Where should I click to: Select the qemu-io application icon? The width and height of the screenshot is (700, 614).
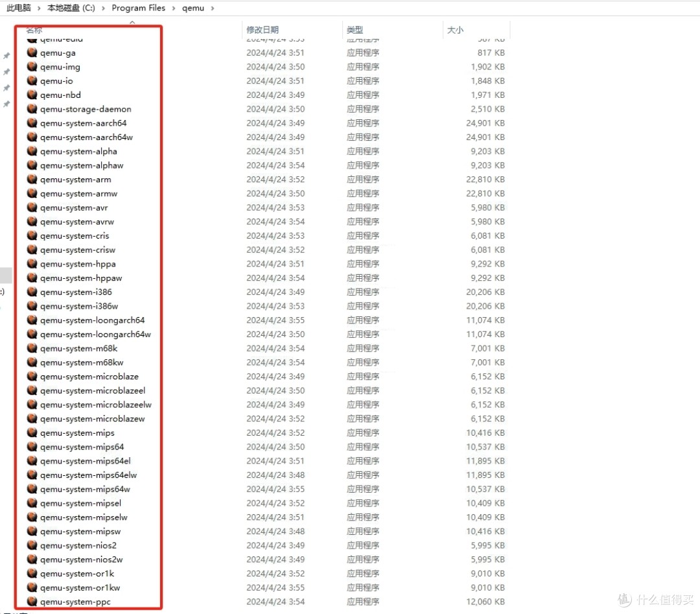point(32,81)
